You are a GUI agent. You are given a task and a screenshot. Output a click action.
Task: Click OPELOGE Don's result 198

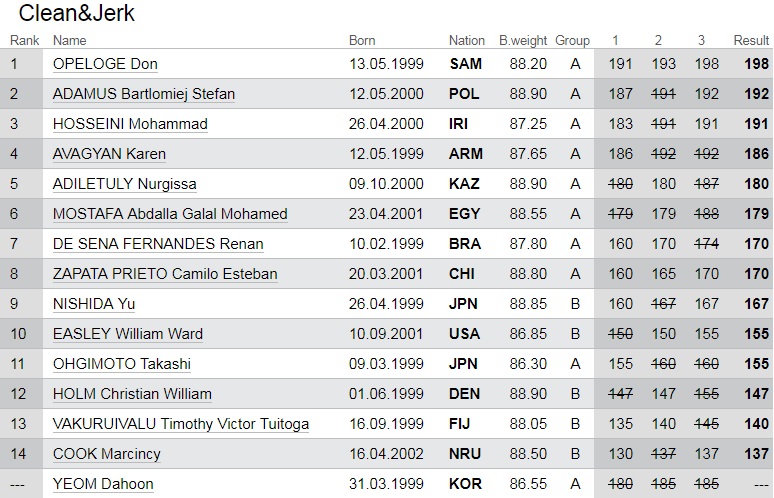click(x=757, y=64)
